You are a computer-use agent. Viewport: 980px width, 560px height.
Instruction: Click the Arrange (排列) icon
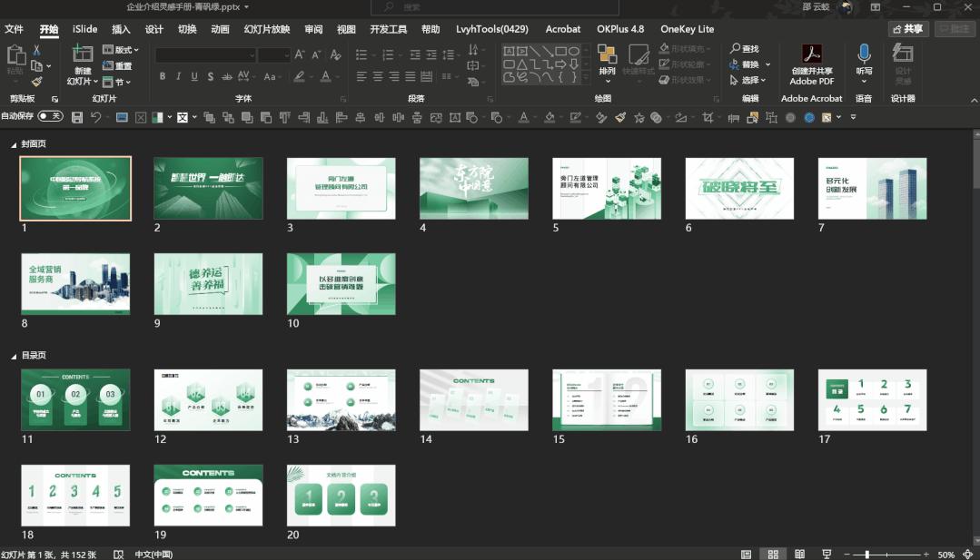[x=607, y=55]
